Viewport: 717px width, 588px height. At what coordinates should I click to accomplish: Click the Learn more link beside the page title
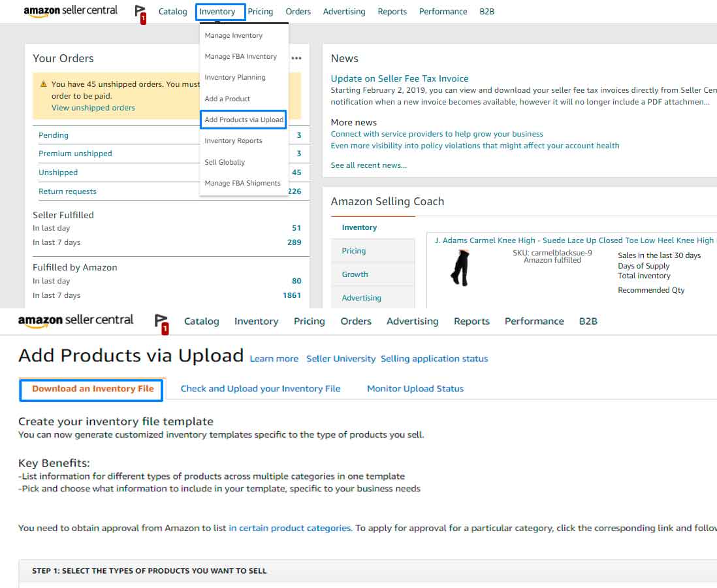(274, 359)
